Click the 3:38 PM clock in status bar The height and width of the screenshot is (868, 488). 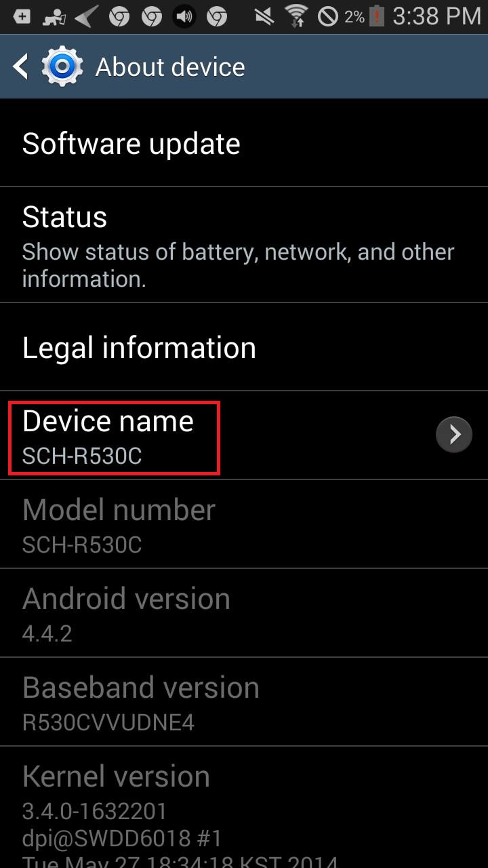point(436,16)
